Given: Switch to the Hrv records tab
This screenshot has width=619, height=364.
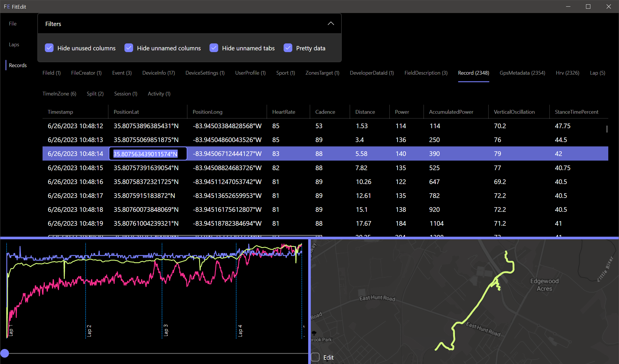Looking at the screenshot, I should pyautogui.click(x=567, y=73).
